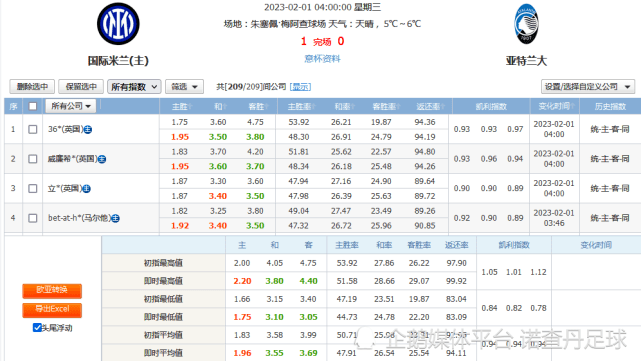Click the green 3.70 away odds for 威廉希*
Viewport: 641px width, 361px height.
255,166
